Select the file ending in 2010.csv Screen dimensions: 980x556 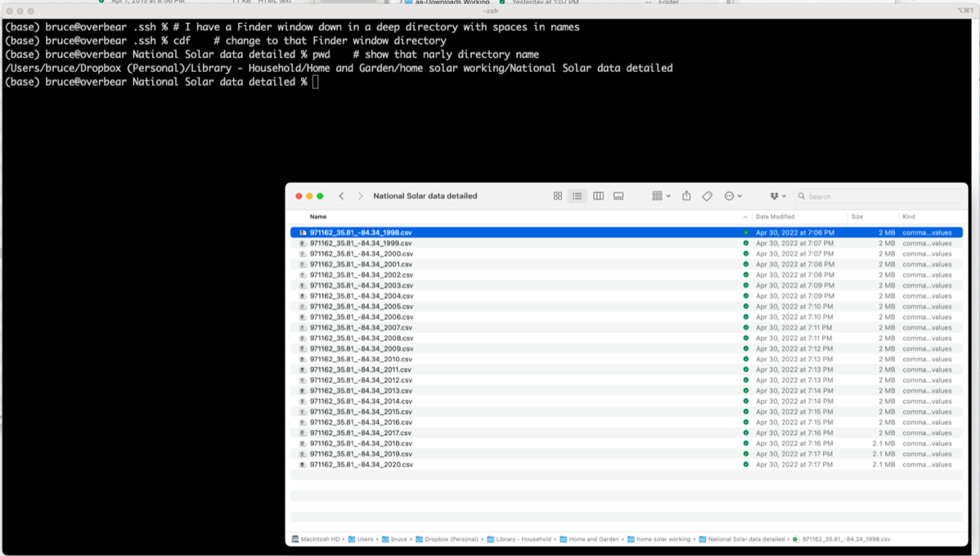(361, 359)
